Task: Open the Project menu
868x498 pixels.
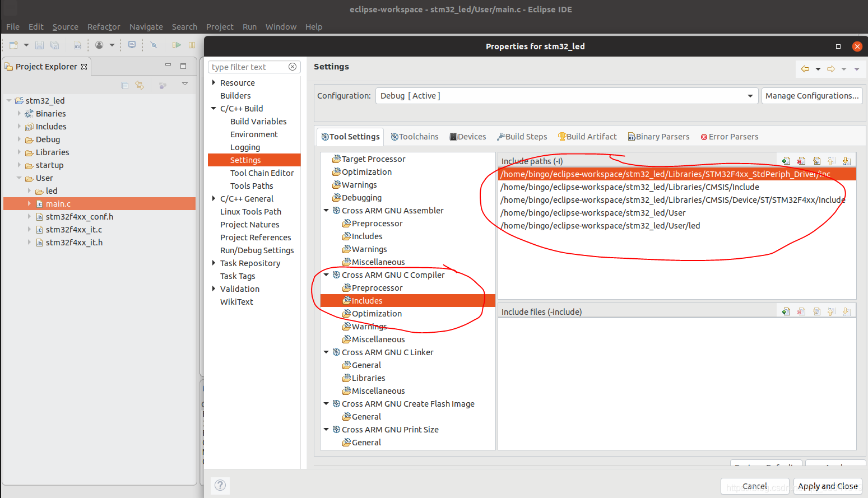Action: tap(220, 27)
